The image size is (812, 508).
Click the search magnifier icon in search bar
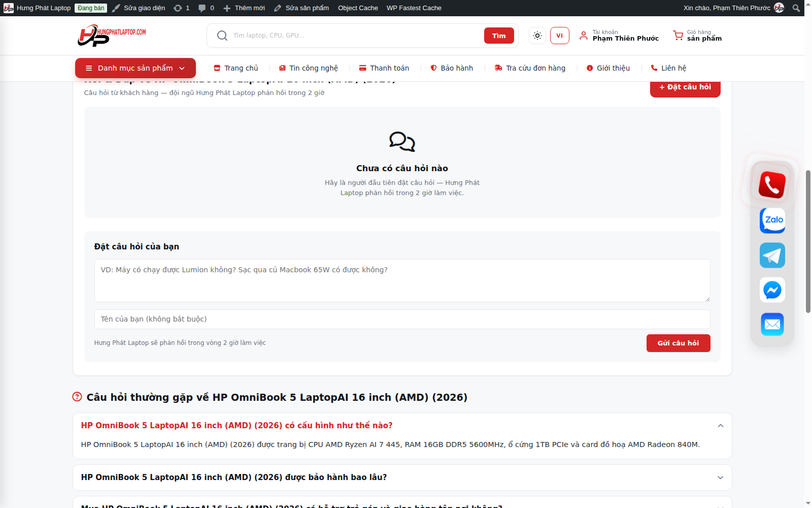[222, 36]
